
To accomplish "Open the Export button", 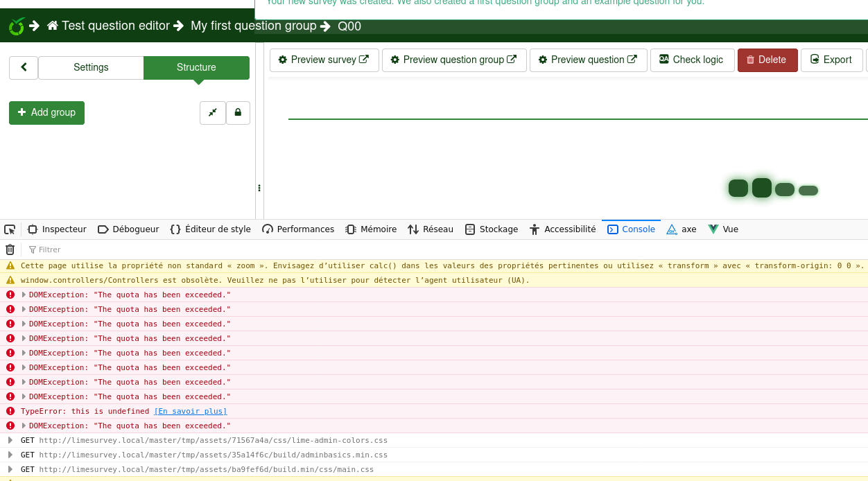I will click(x=831, y=60).
